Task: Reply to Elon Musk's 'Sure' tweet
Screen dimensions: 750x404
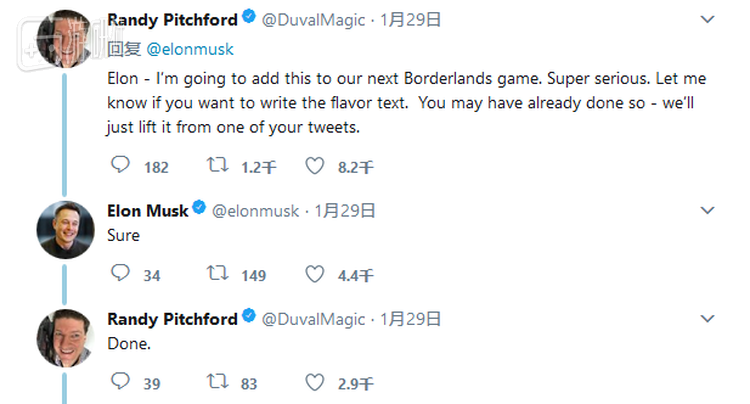Action: click(120, 273)
